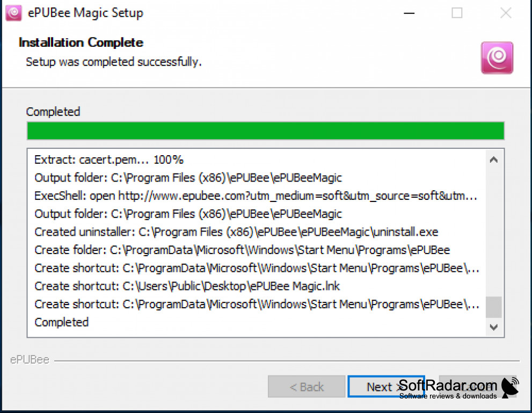Click the green installation progress bar
Image resolution: width=532 pixels, height=413 pixels.
point(266,131)
